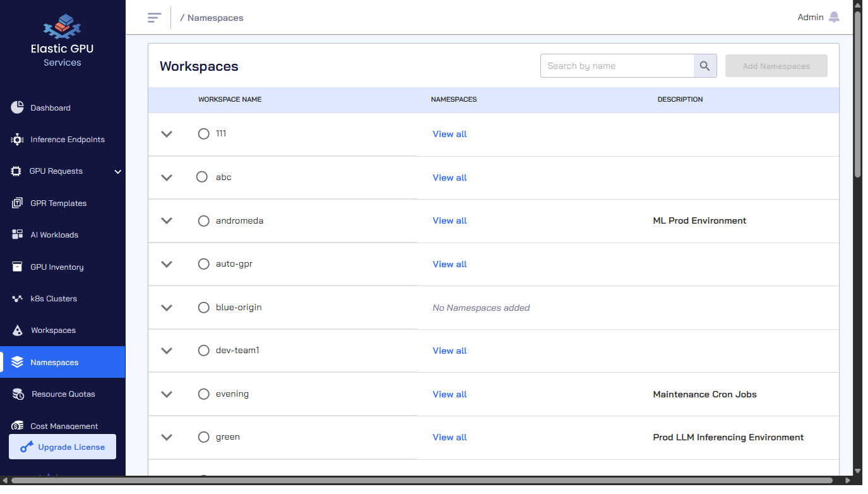868x494 pixels.
Task: Click the Maintenance Cron Jobs description
Action: (705, 394)
